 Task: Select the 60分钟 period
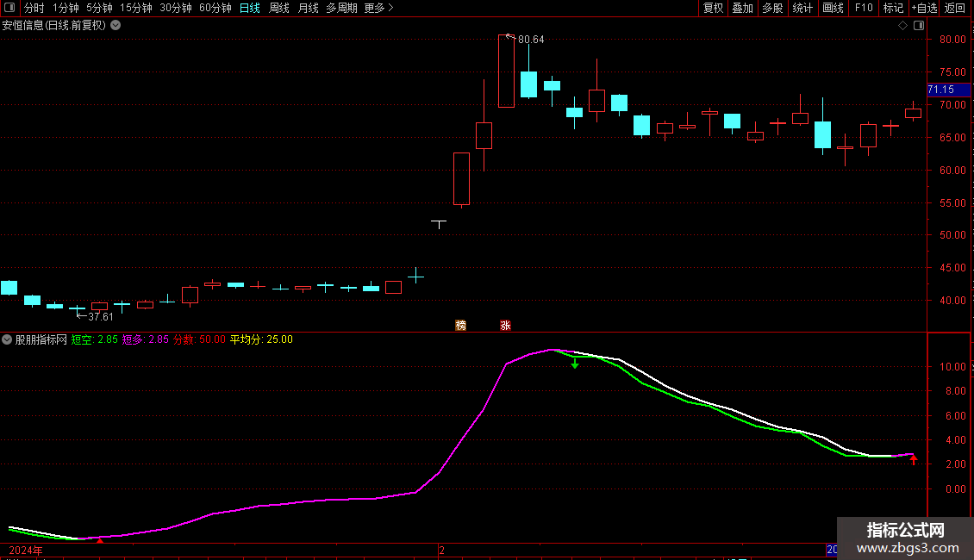pyautogui.click(x=215, y=8)
